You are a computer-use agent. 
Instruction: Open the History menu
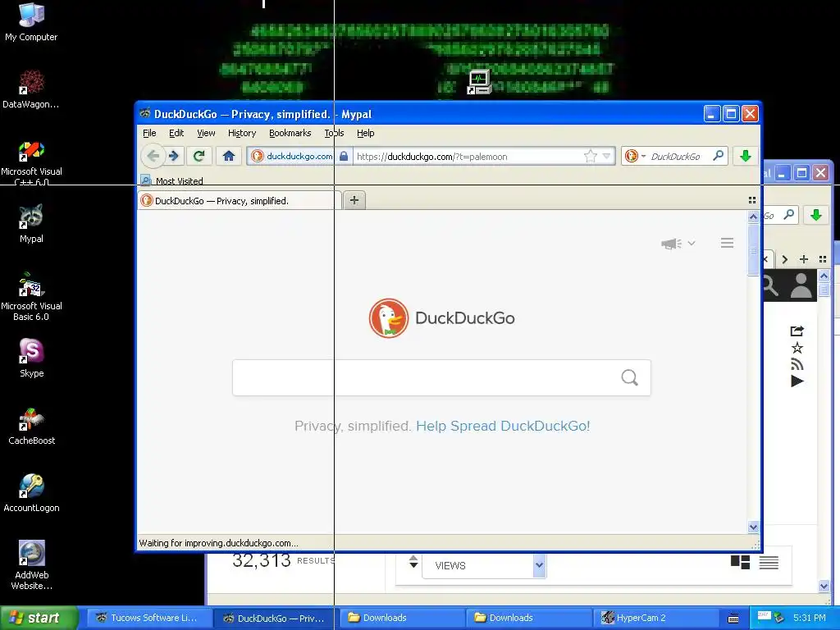click(242, 133)
